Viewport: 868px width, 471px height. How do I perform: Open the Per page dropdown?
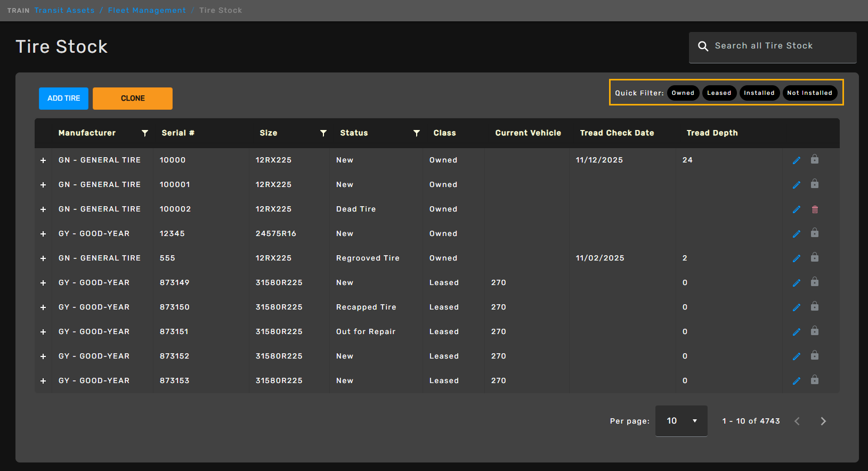point(681,421)
